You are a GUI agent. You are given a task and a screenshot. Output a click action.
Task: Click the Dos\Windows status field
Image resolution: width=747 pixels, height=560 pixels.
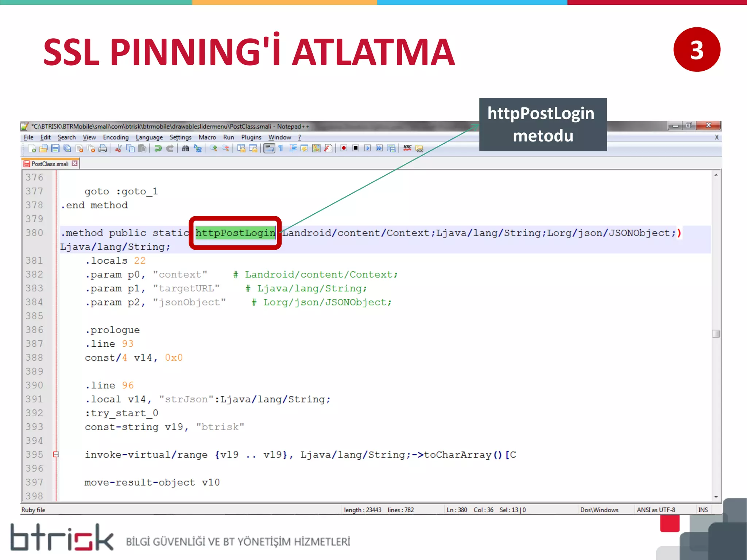599,510
